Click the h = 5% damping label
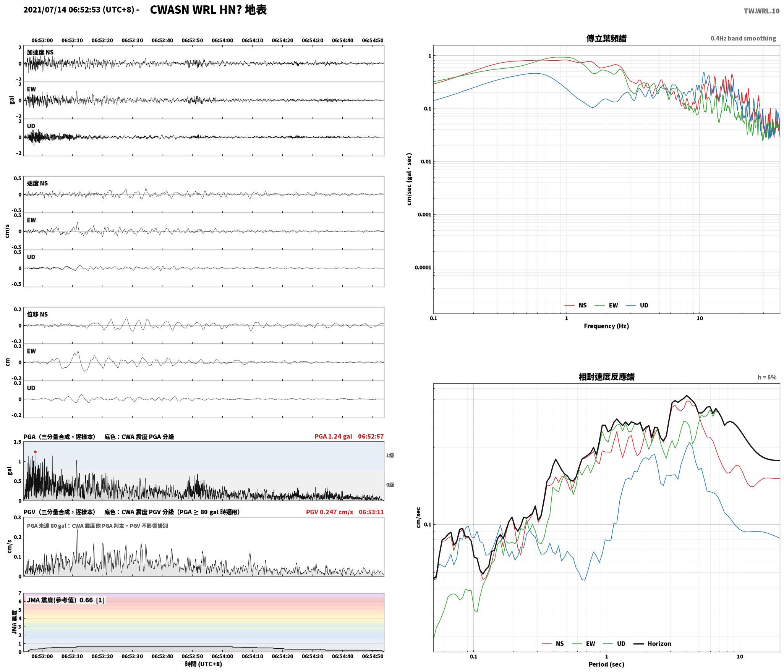The height and width of the screenshot is (672, 784). (767, 377)
